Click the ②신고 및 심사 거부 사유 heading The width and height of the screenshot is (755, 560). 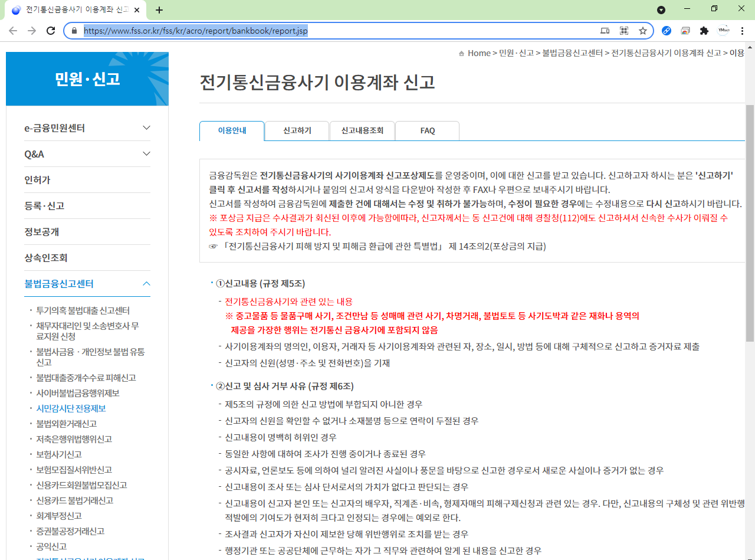tap(285, 386)
